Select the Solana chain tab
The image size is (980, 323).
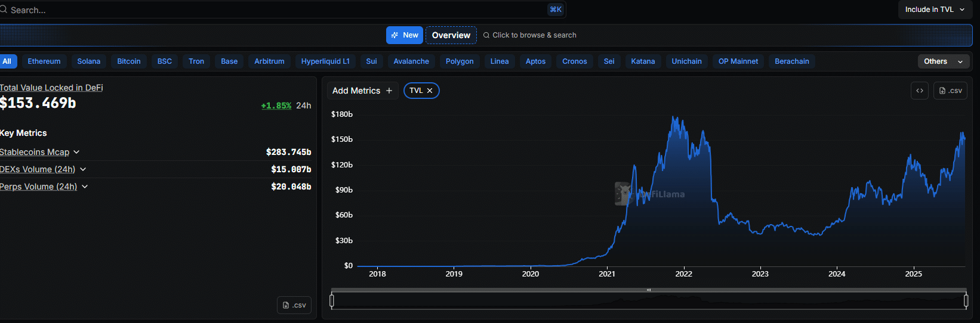pos(89,61)
